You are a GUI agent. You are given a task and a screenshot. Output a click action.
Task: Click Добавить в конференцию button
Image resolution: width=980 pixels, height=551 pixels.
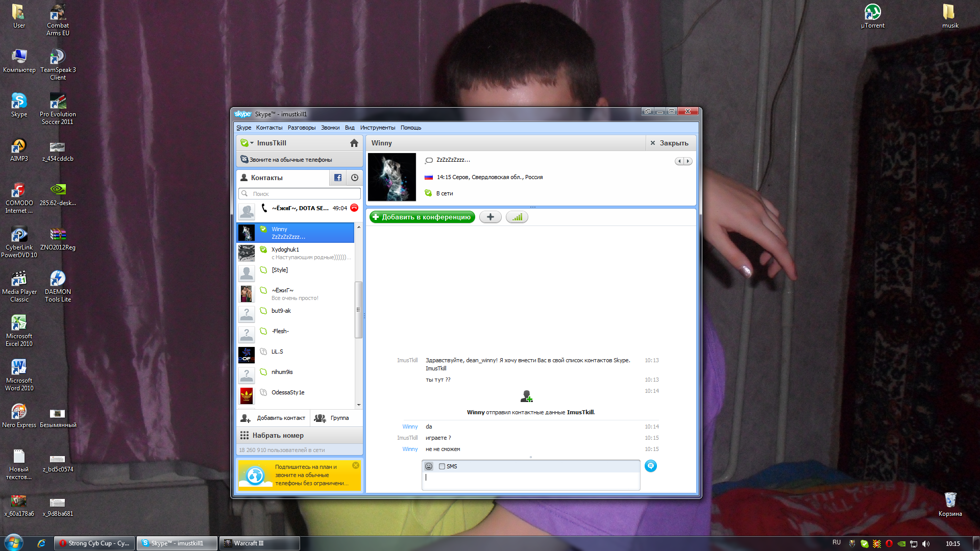pos(422,217)
